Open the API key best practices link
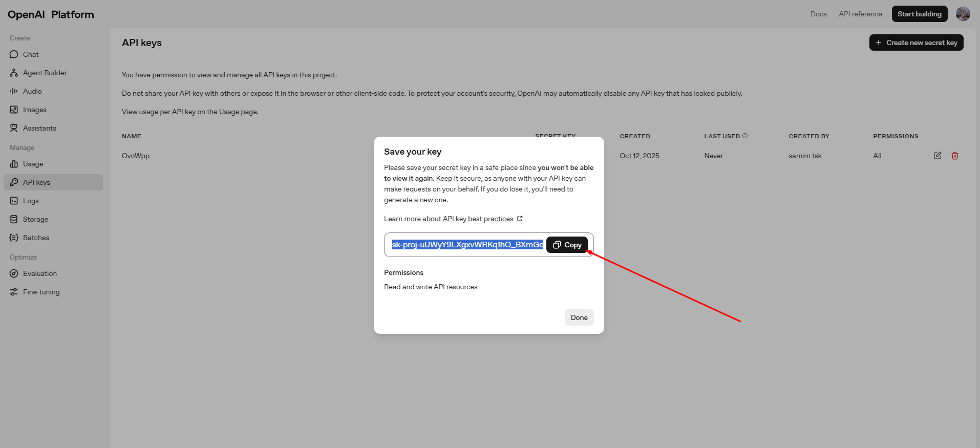 point(449,219)
